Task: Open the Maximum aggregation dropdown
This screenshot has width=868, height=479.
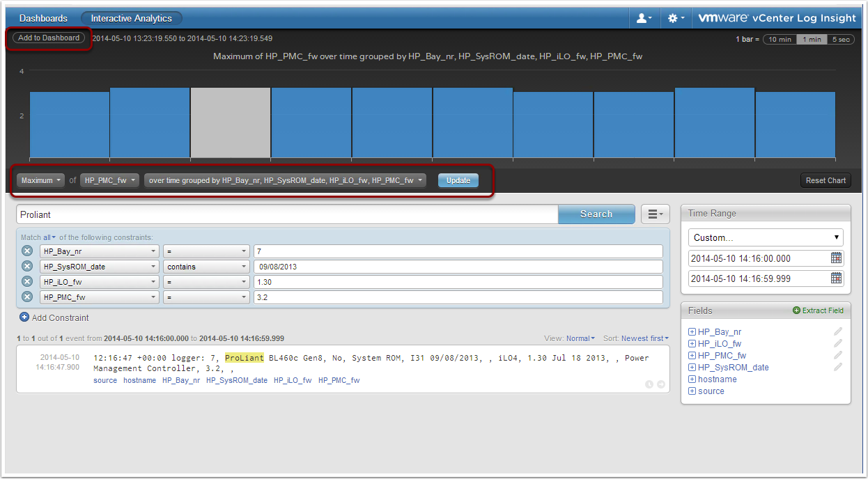Action: pyautogui.click(x=40, y=180)
